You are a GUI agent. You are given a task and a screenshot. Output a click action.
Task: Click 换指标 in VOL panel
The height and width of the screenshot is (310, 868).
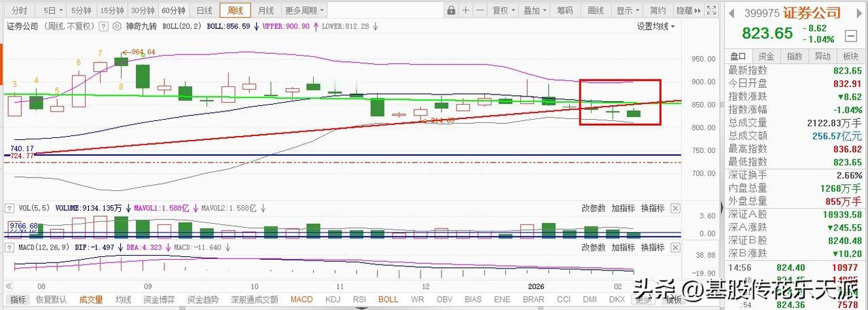point(653,209)
